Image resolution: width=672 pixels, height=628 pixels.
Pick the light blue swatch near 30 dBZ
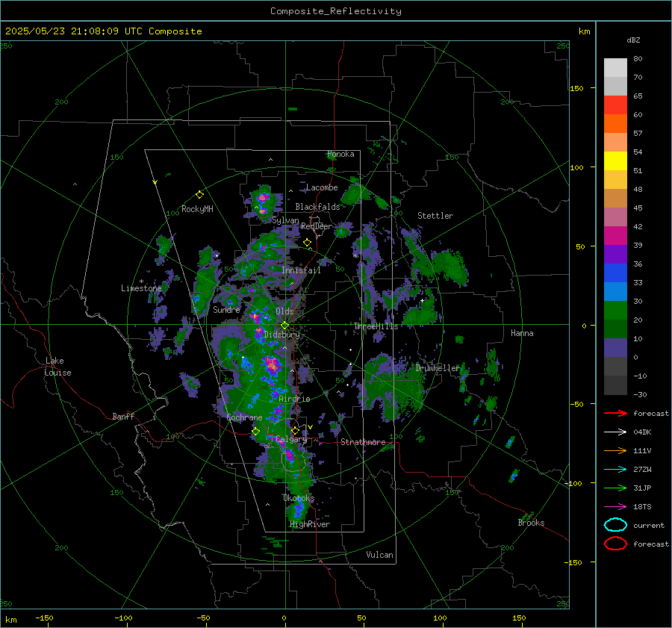(x=615, y=291)
